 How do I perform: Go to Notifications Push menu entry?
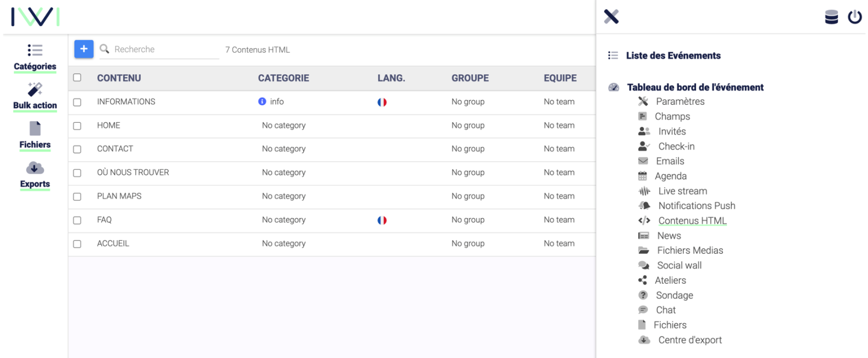coord(697,206)
